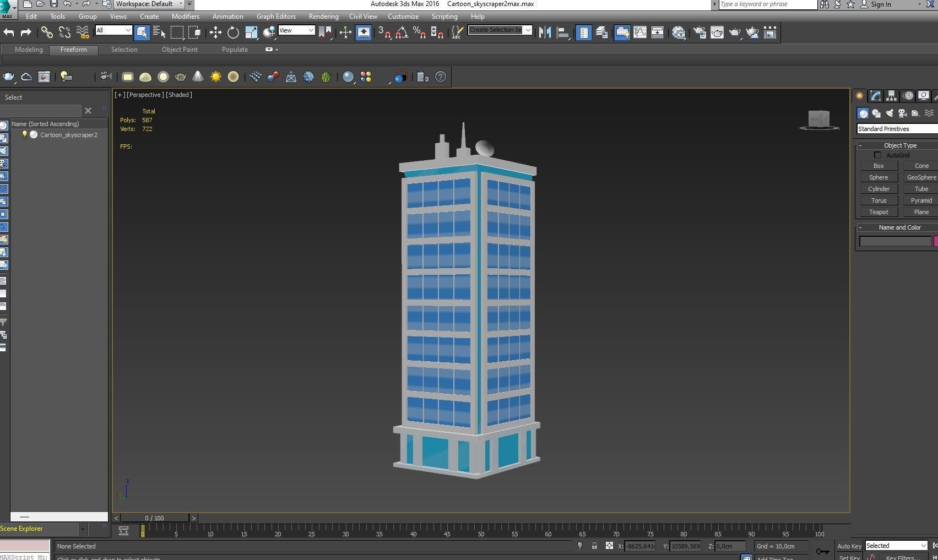
Task: Toggle Selection Lock padlock icon
Action: pos(594,546)
